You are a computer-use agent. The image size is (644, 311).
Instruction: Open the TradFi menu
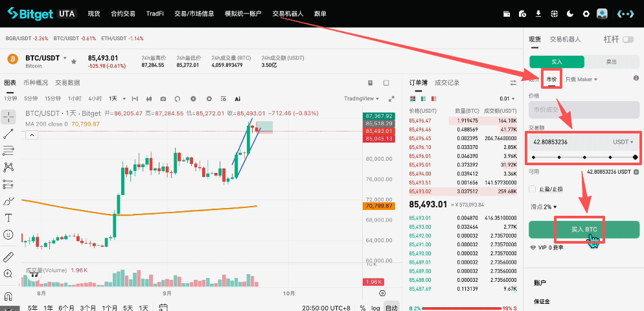click(x=155, y=14)
